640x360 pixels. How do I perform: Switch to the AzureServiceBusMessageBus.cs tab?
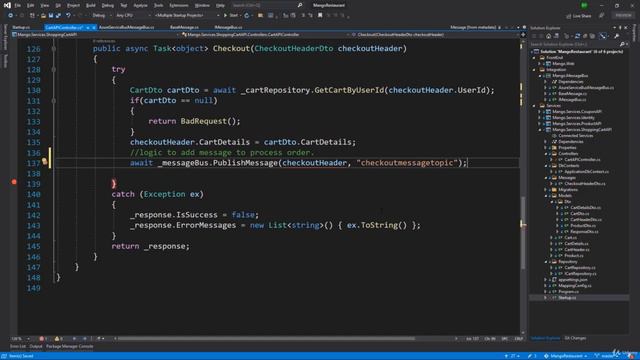(x=127, y=27)
